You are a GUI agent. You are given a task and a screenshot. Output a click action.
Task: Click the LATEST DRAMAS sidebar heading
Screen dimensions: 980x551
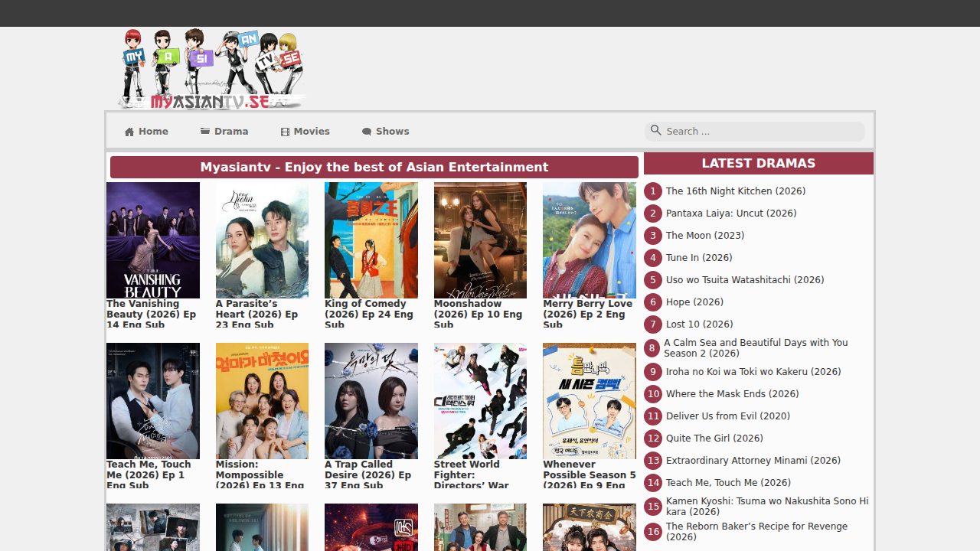click(x=759, y=163)
